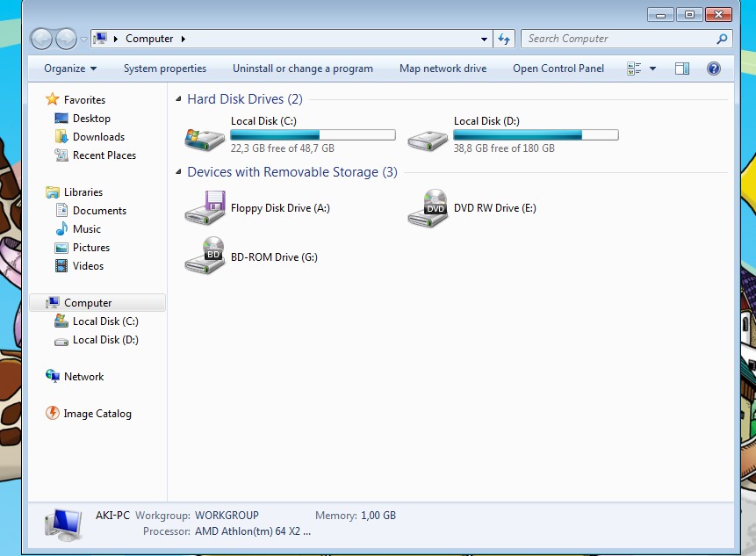The width and height of the screenshot is (756, 556).
Task: Close the Computer window
Action: pyautogui.click(x=718, y=15)
